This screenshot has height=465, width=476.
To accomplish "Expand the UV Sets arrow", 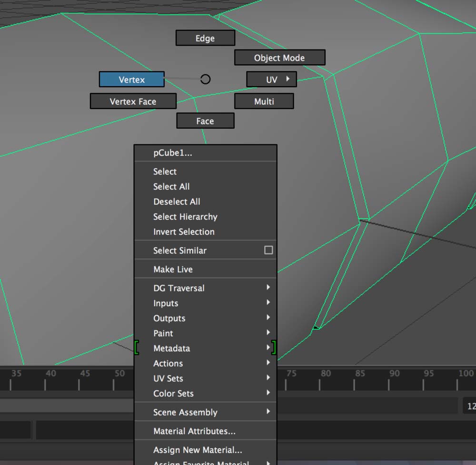I will pos(268,377).
